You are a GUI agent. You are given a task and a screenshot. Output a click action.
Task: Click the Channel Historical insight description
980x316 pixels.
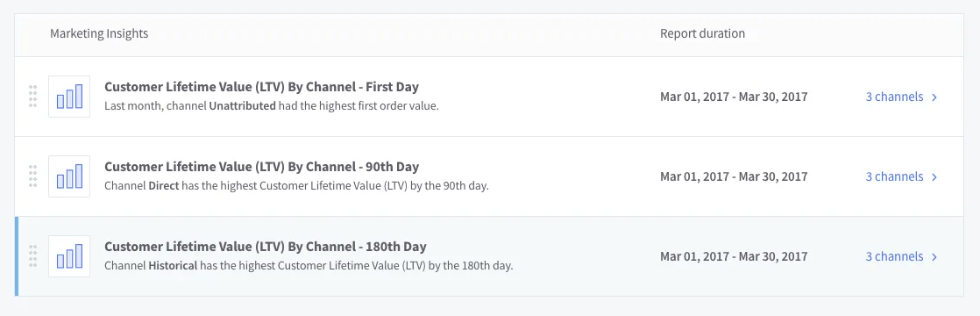[309, 266]
